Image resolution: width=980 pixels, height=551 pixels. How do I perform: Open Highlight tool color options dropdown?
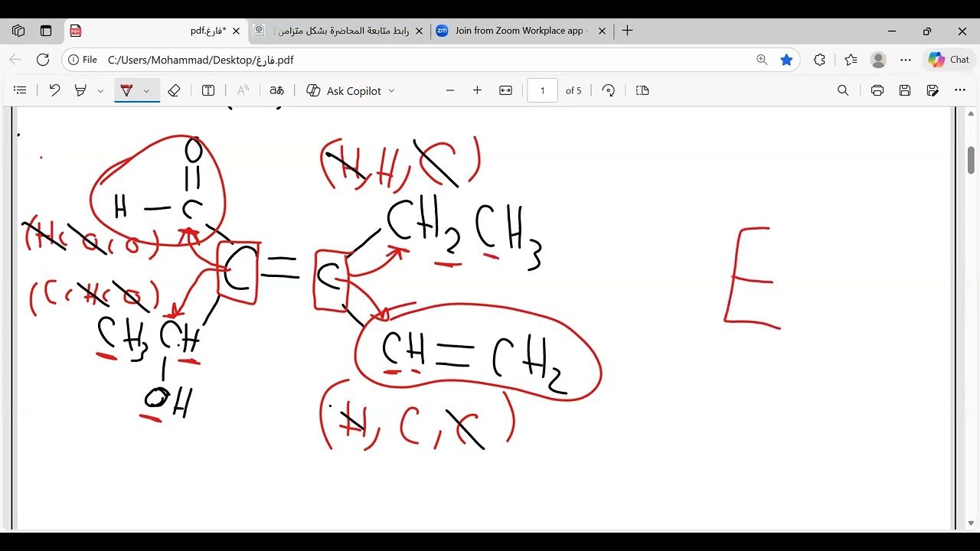(x=100, y=90)
